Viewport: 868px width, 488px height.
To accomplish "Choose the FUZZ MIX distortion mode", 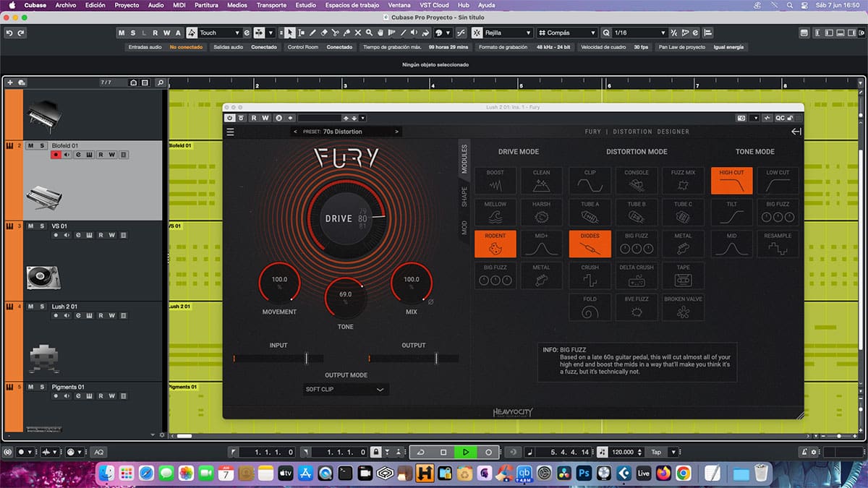I will coord(684,181).
